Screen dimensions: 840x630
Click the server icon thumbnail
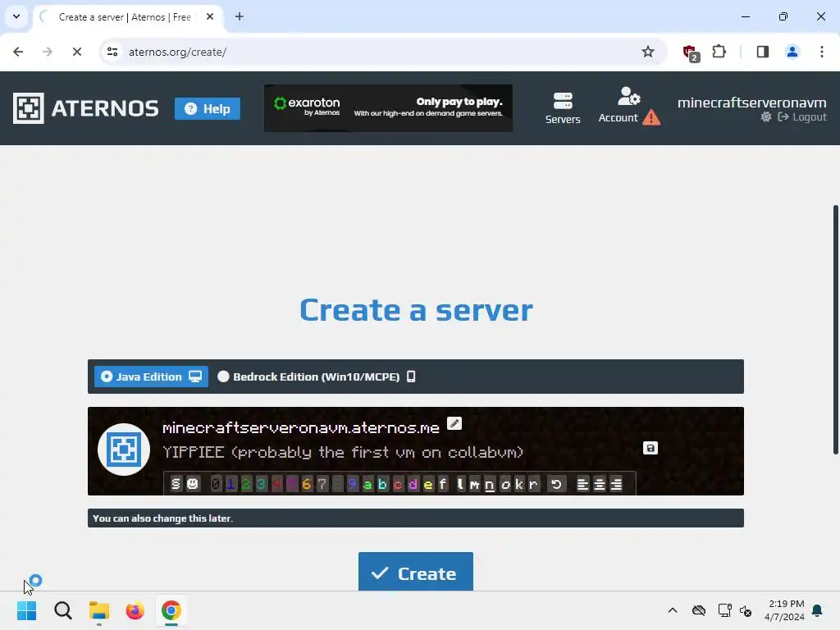[124, 450]
